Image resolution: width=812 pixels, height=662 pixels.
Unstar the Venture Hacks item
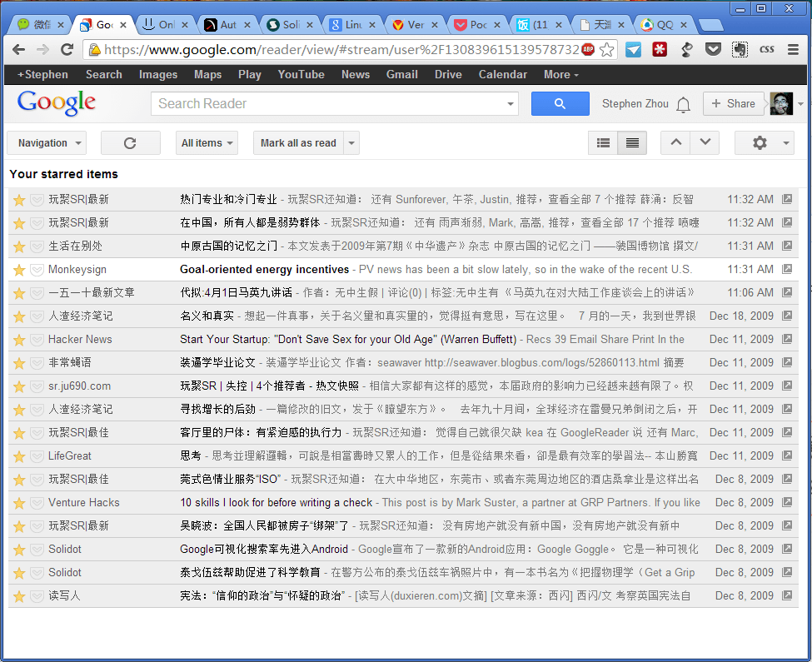coord(19,503)
